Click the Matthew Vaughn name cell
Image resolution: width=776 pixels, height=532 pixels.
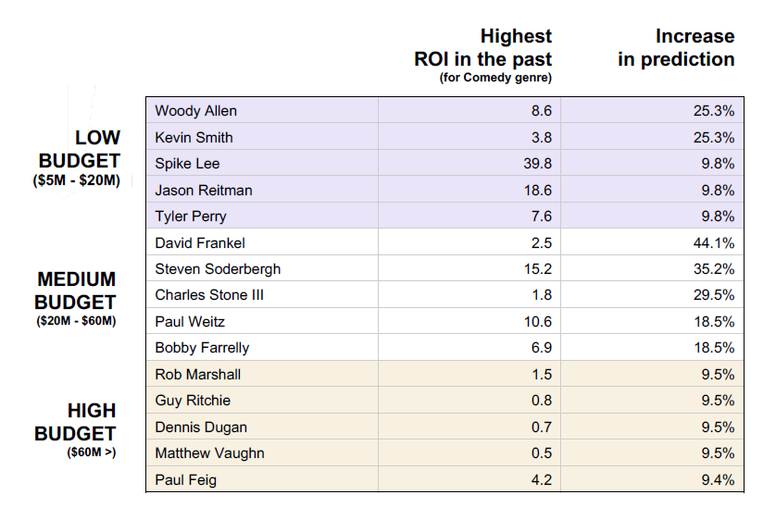pos(209,453)
